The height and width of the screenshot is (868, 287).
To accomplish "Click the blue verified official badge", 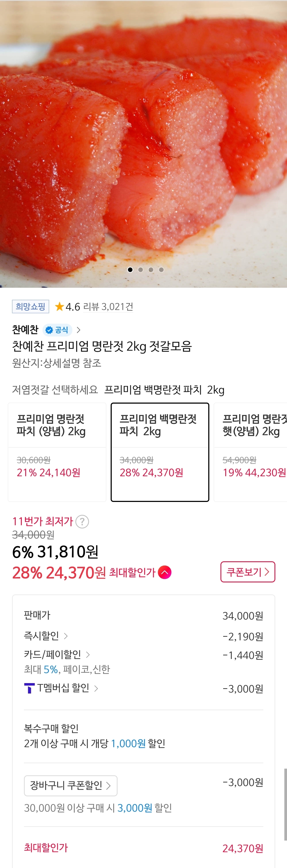I will 57,330.
